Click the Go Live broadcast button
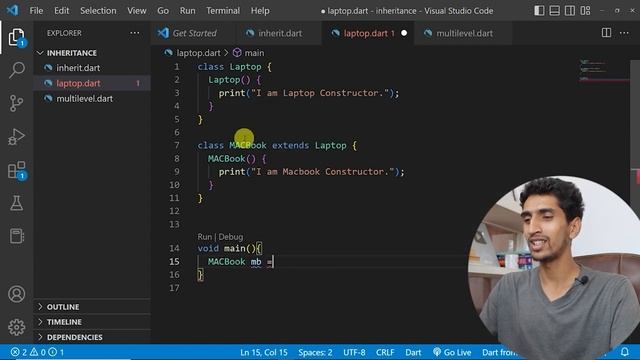 (x=452, y=352)
